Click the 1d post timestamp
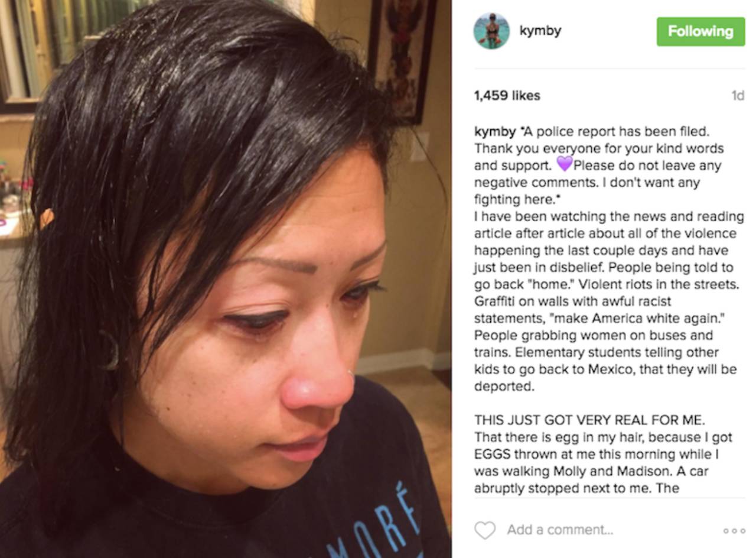Screen dimensions: 756x558 point(738,95)
